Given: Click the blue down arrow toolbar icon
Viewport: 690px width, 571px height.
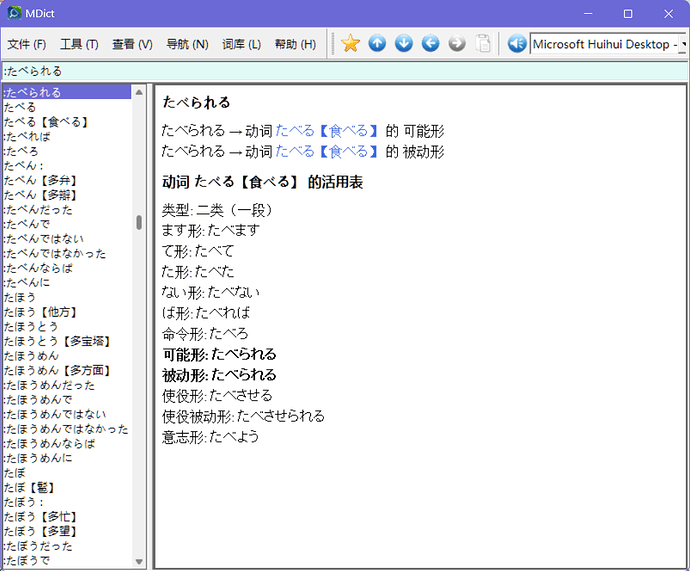Looking at the screenshot, I should pos(404,44).
